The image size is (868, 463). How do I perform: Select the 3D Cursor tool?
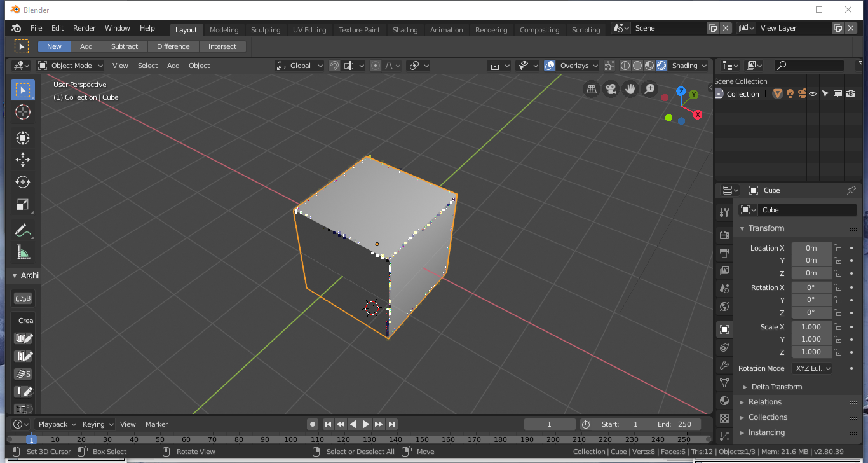point(23,113)
